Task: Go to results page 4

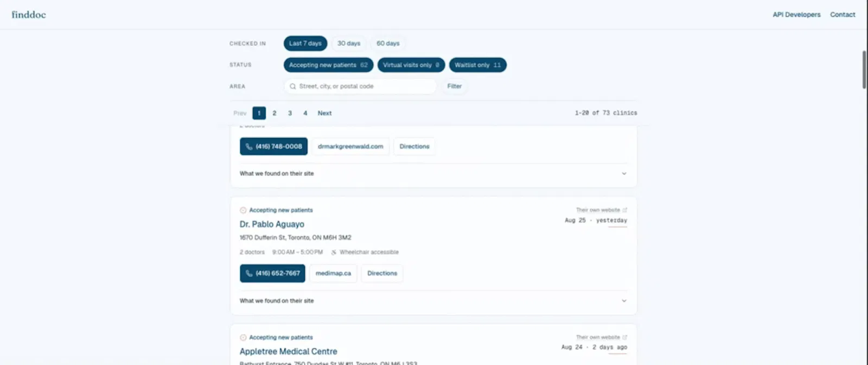Action: pos(305,113)
